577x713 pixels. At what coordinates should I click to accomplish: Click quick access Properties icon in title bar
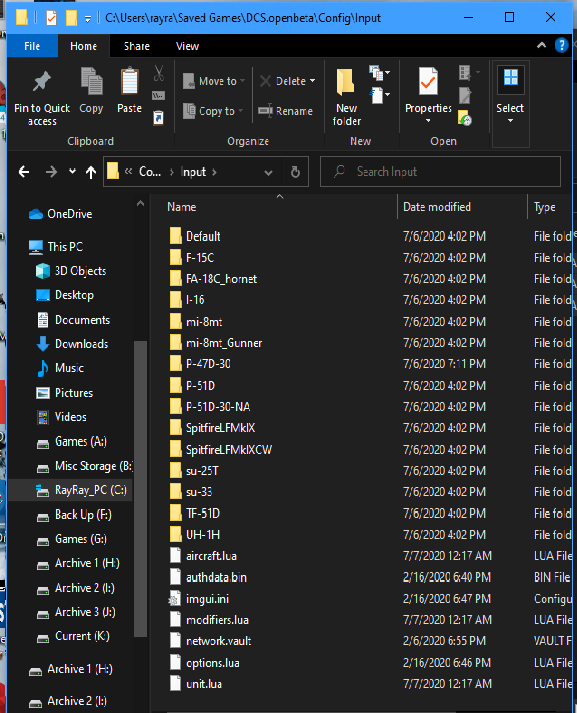(51, 18)
